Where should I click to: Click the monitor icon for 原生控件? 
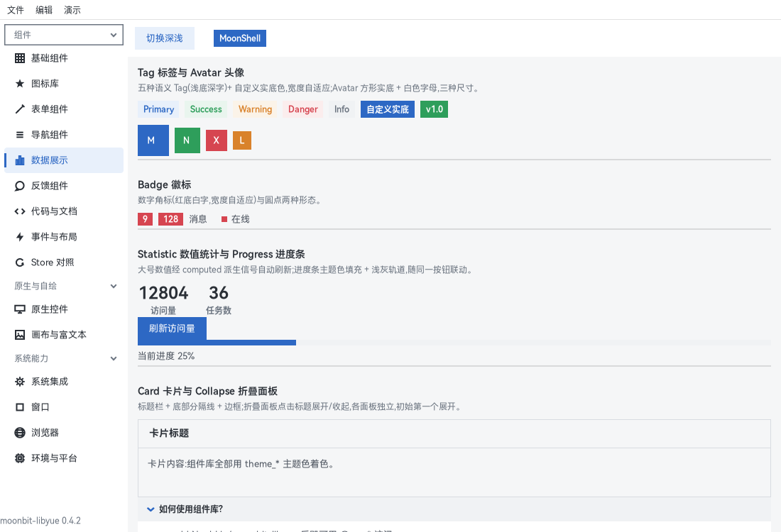[20, 309]
